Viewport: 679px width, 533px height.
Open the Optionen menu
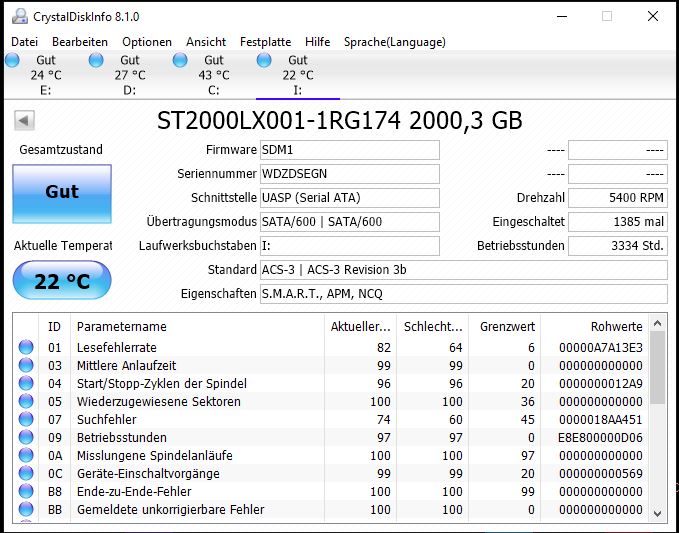[147, 42]
